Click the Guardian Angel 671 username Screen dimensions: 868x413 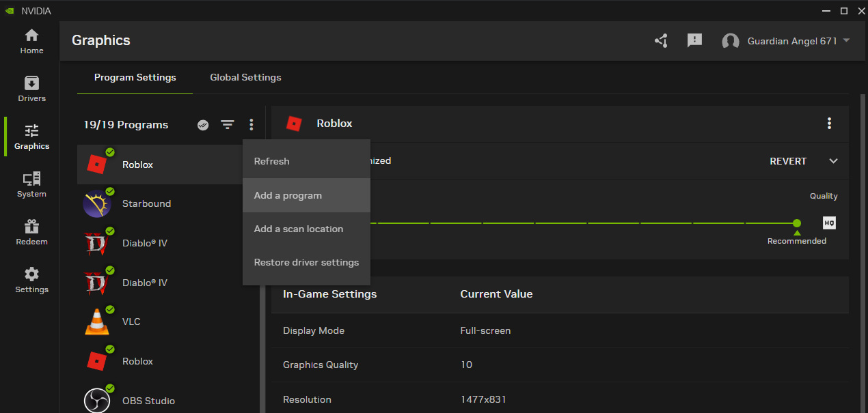click(792, 41)
